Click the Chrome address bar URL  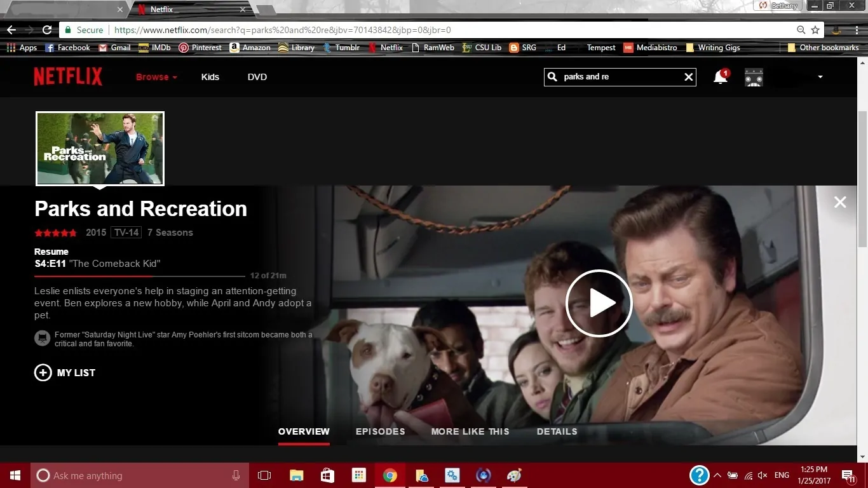coord(283,30)
